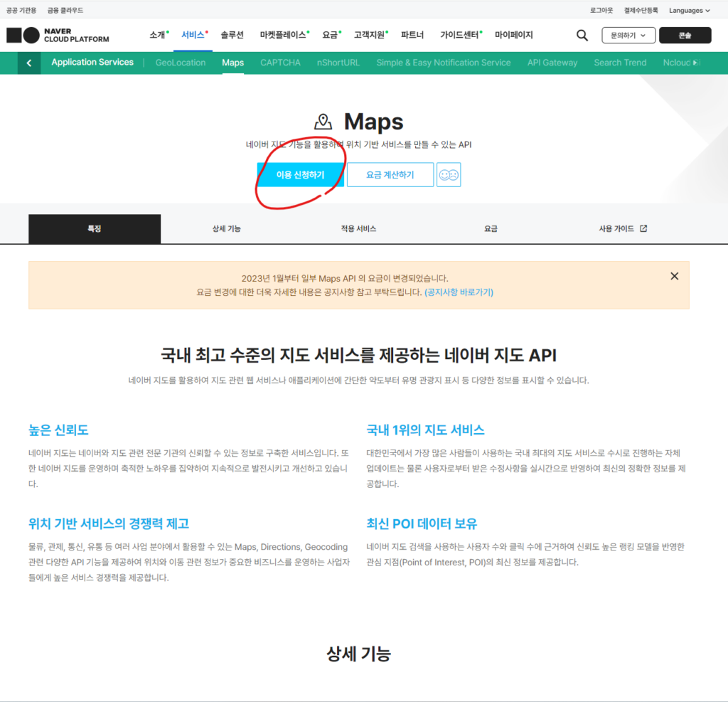
Task: Open the 사용 가이드 tab
Action: [x=623, y=228]
